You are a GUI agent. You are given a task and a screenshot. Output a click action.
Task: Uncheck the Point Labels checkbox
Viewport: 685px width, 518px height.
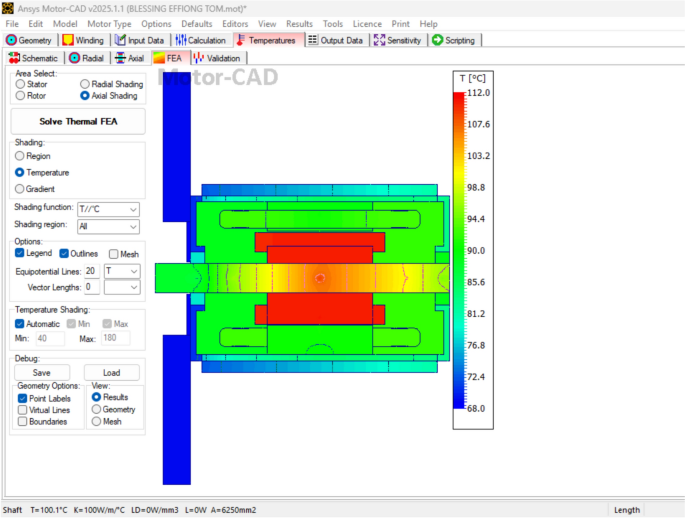click(22, 398)
